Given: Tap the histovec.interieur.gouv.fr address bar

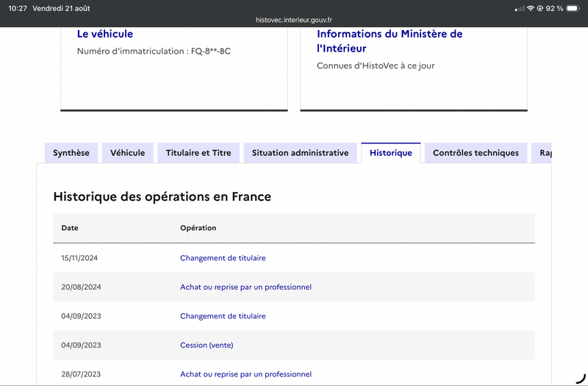Looking at the screenshot, I should point(294,20).
